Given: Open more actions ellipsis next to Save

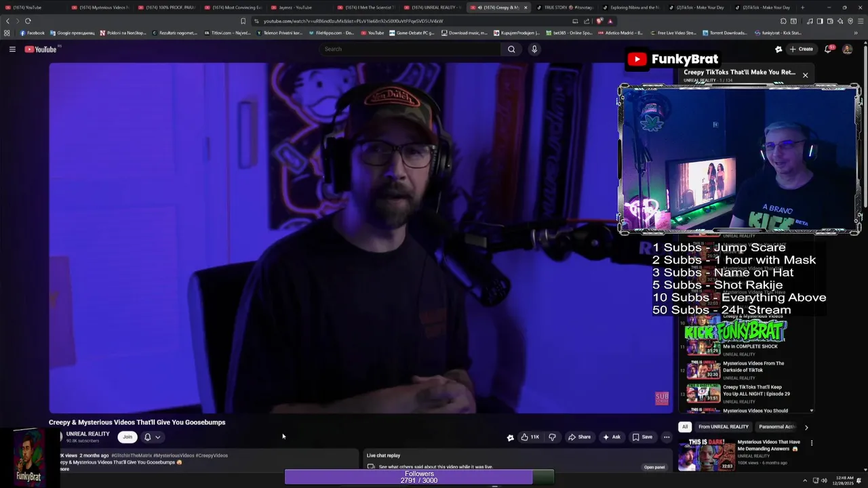Looking at the screenshot, I should 667,437.
